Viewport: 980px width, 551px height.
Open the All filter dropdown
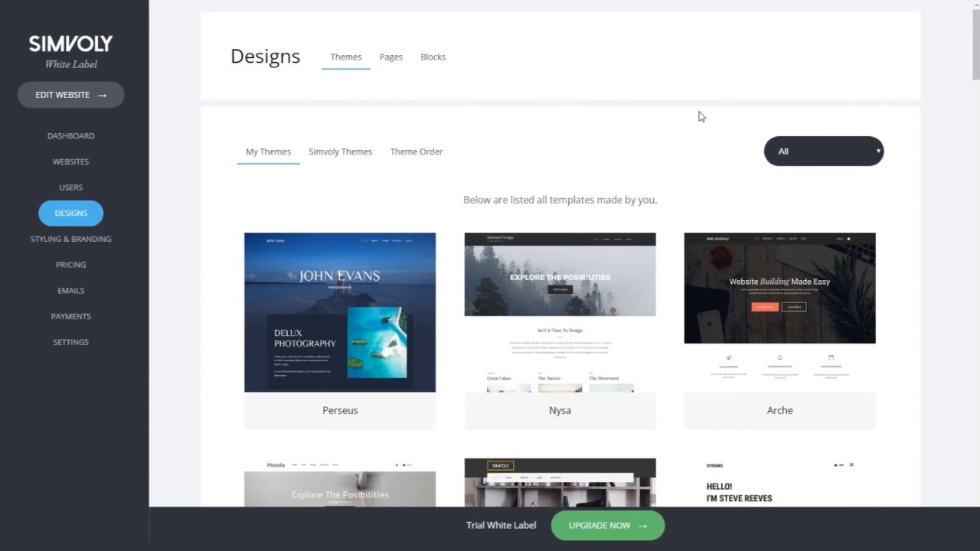824,151
